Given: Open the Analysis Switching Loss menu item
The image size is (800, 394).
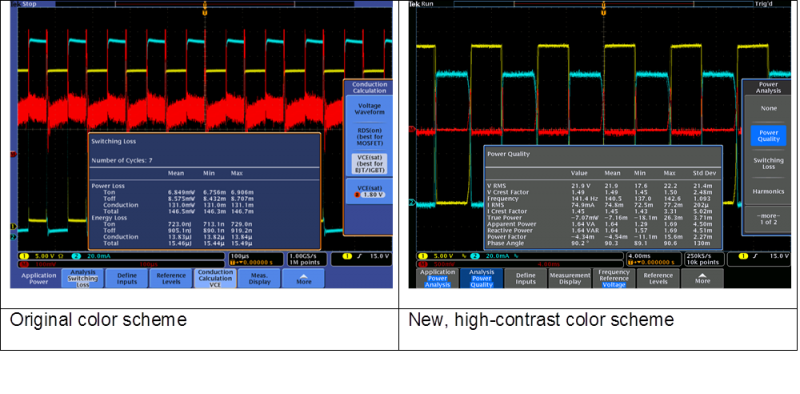Looking at the screenshot, I should point(83,278).
